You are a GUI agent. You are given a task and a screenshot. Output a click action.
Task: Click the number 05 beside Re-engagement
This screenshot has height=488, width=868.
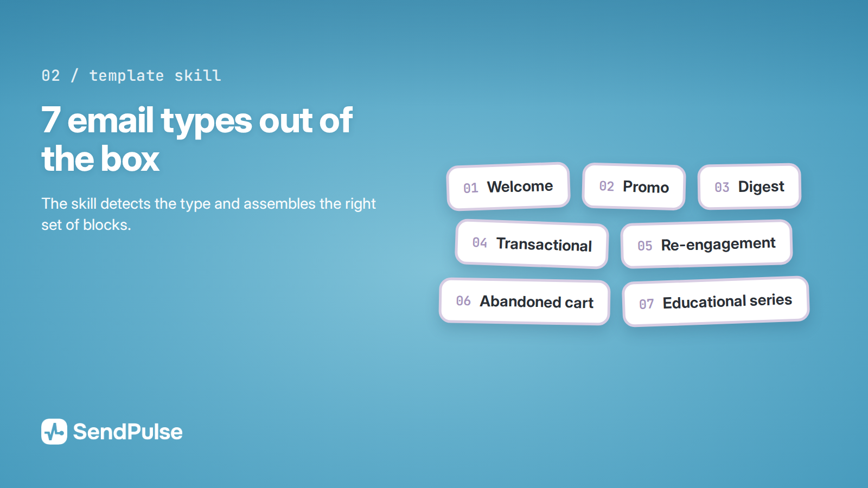(645, 246)
